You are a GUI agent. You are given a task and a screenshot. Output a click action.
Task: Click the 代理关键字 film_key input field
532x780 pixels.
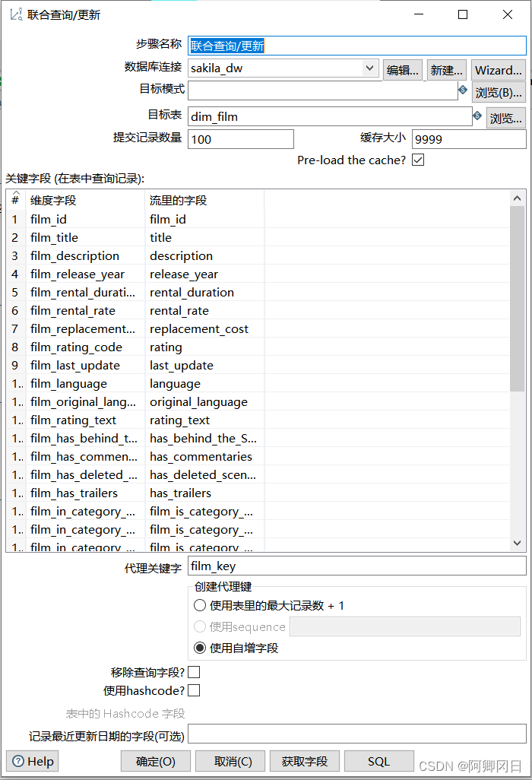[356, 566]
